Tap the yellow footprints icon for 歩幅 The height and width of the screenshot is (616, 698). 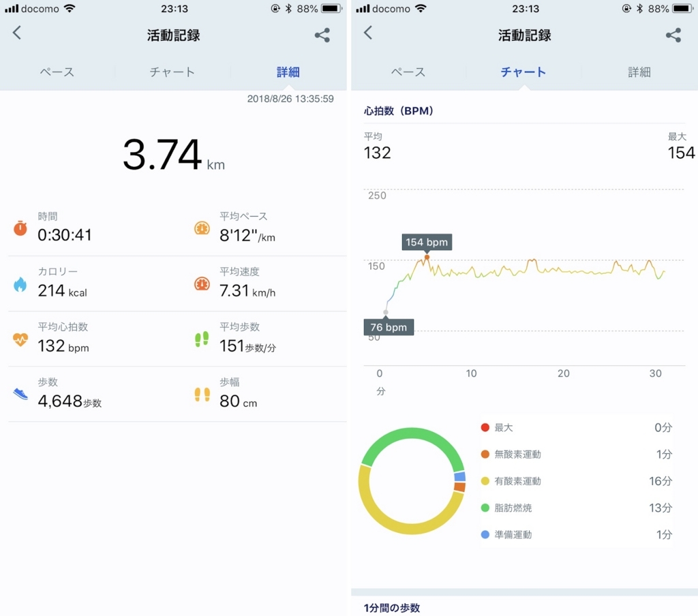click(202, 395)
